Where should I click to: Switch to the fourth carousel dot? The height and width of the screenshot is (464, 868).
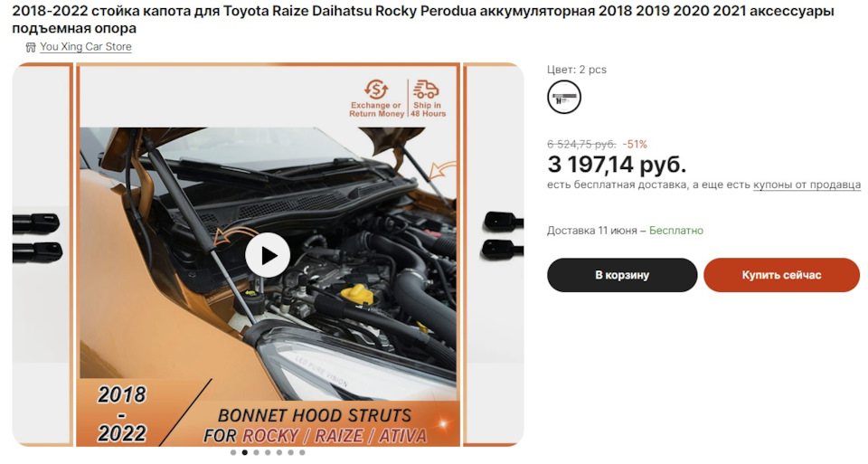pos(268,453)
